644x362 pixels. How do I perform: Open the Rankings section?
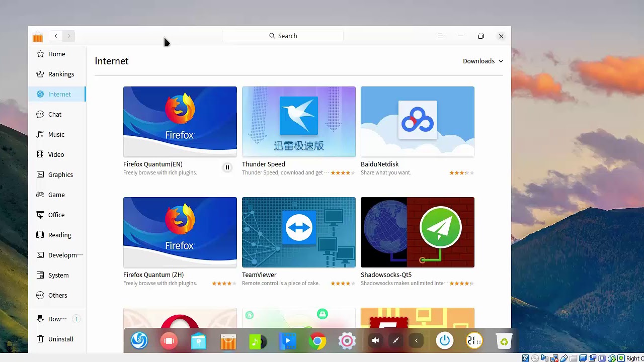coord(57,74)
